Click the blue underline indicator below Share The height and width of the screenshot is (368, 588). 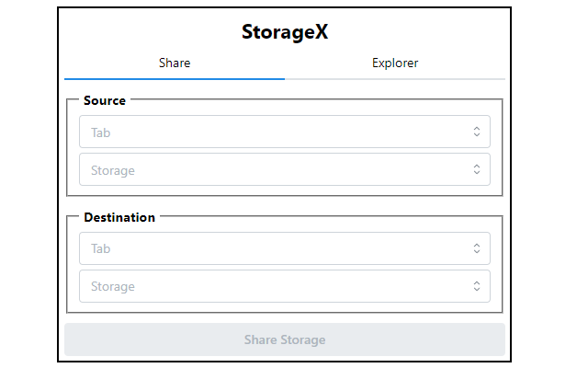tap(175, 79)
